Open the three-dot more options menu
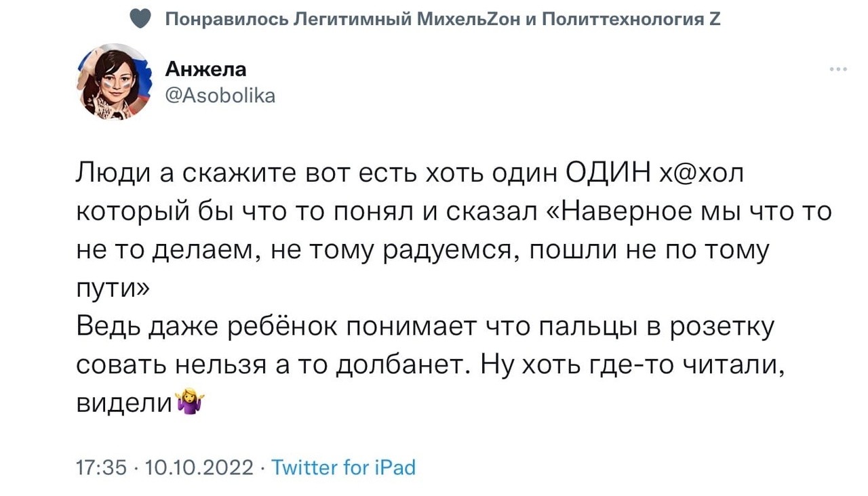868x496 pixels. click(838, 70)
